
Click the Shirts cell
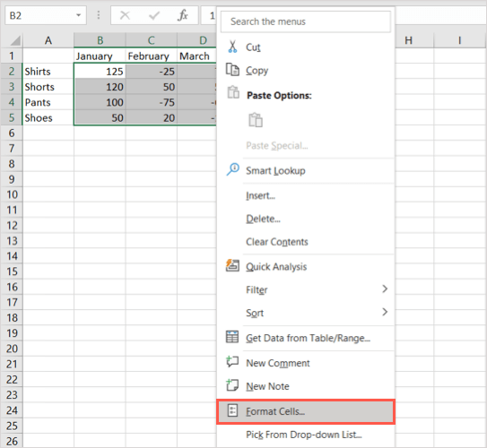coord(48,72)
